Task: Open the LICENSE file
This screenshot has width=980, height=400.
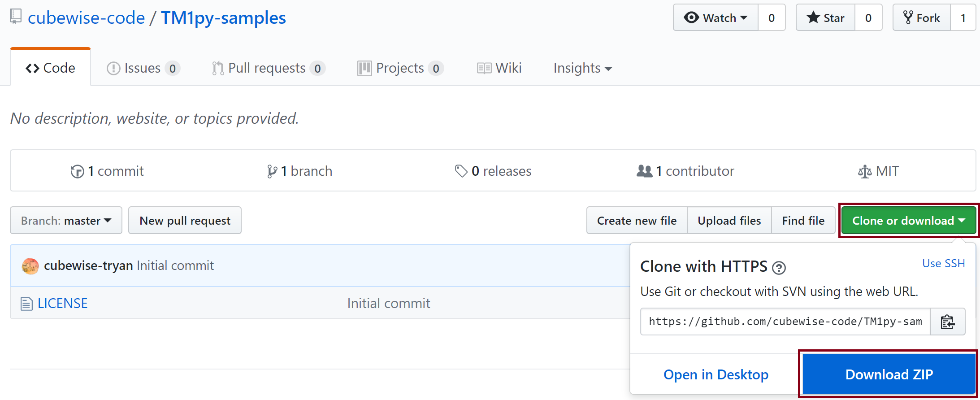Action: (63, 303)
